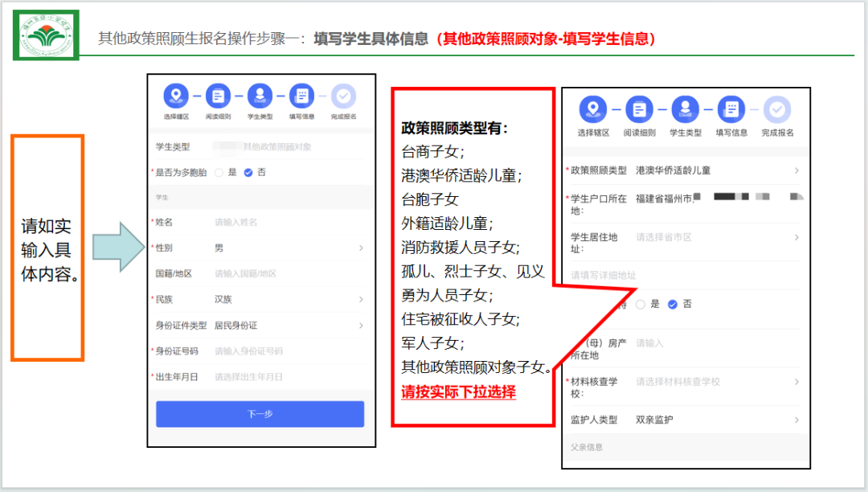Viewport: 868px width, 492px height.
Task: Select the 学生类型 step icon in right phone
Action: click(x=686, y=109)
